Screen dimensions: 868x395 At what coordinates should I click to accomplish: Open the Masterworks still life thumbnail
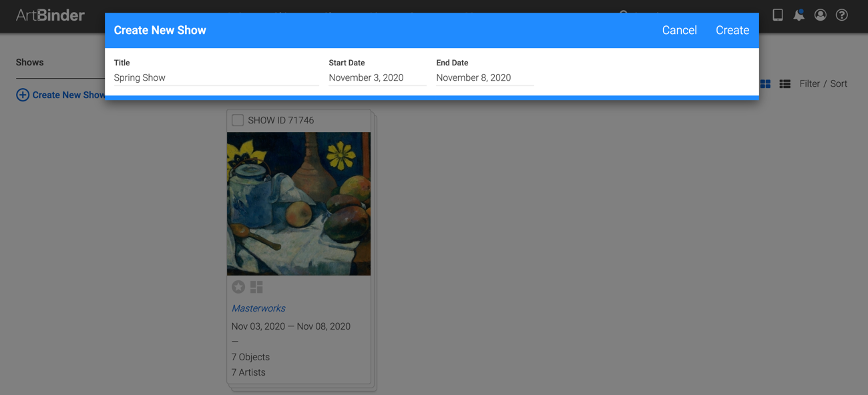(x=298, y=204)
